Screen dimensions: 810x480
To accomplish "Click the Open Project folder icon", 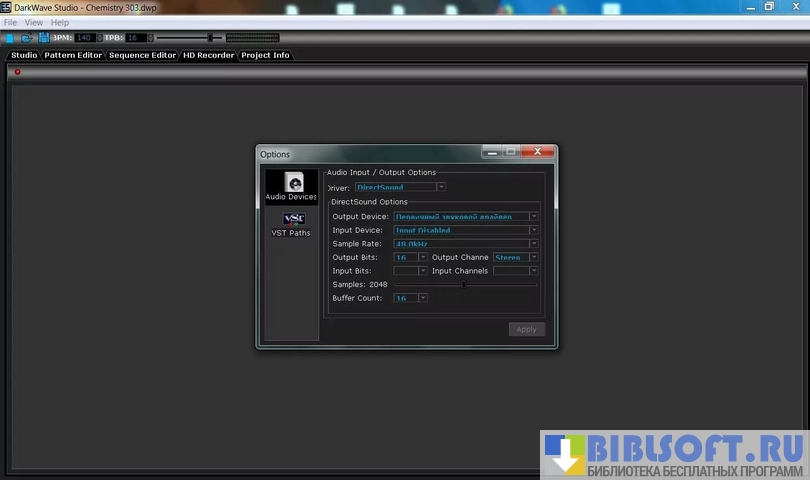I will pyautogui.click(x=27, y=38).
